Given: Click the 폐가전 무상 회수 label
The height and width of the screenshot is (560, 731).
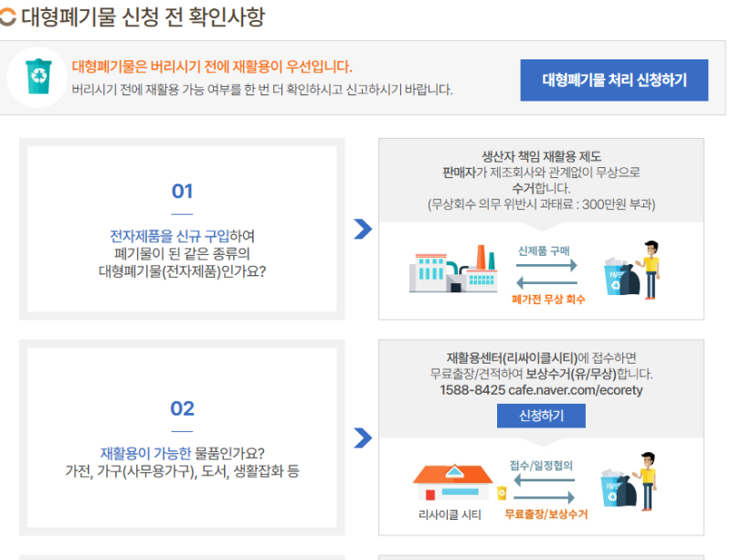Looking at the screenshot, I should click(x=547, y=300).
